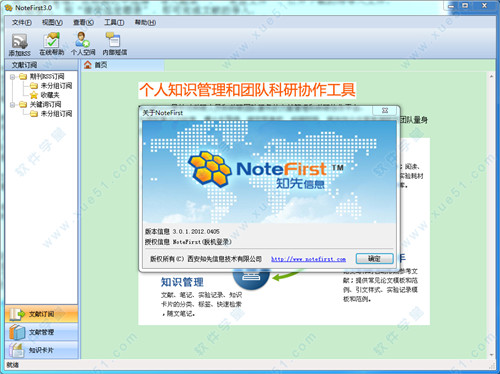Click the headline 个人知识管理和团队科研协作工具
This screenshot has height=374, width=500.
(247, 90)
